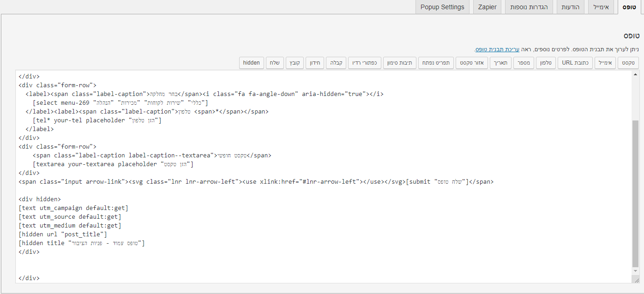Click the label-caption--textarea span line
Image resolution: width=644 pixels, height=294 pixels.
[x=152, y=156]
